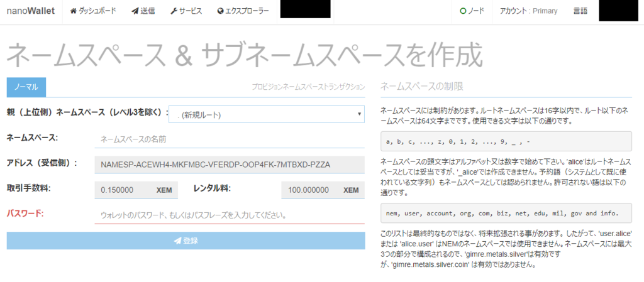Click the reserved words box 'nem, user, account'
This screenshot has width=644, height=282.
[506, 213]
